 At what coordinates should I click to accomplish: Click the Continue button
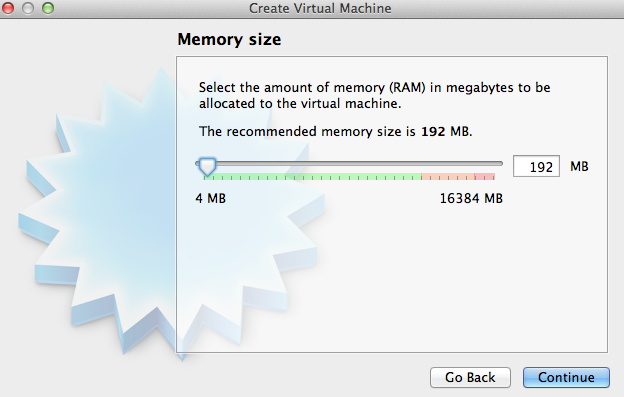click(x=566, y=377)
